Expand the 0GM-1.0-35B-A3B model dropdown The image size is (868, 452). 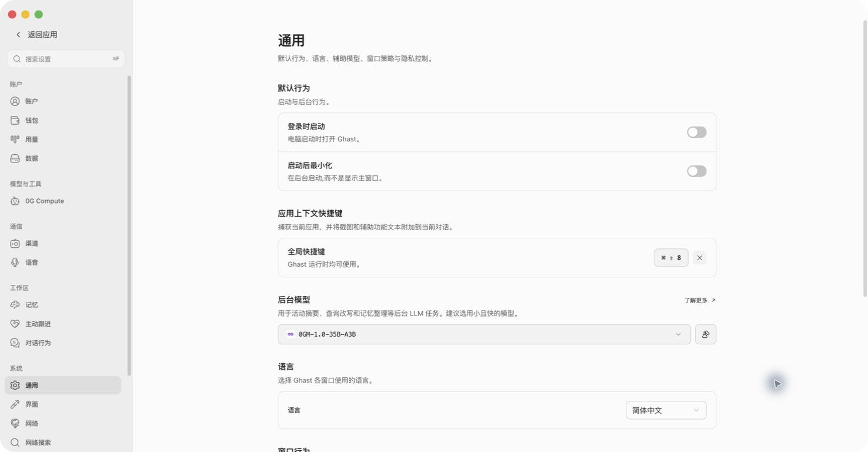484,334
